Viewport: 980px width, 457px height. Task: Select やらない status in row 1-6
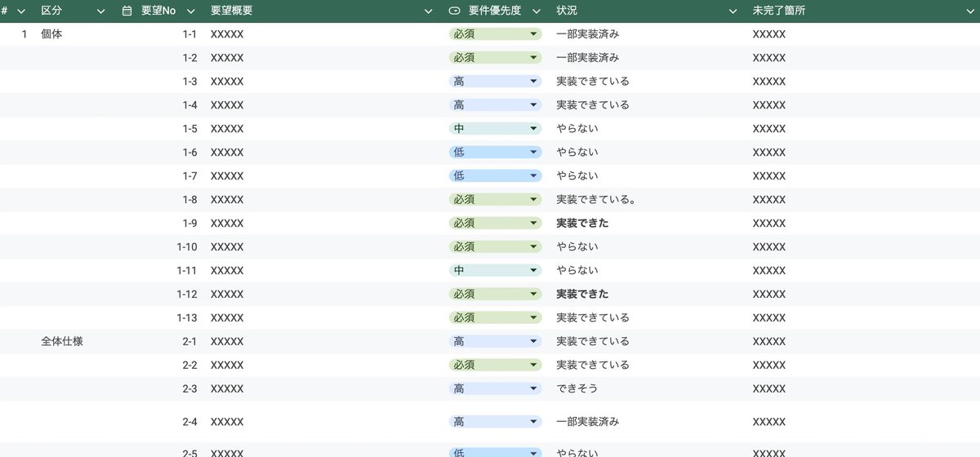point(577,153)
